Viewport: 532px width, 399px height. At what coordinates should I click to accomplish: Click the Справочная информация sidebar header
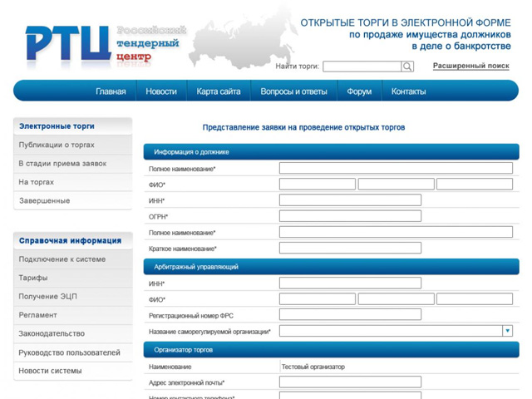[x=72, y=240]
